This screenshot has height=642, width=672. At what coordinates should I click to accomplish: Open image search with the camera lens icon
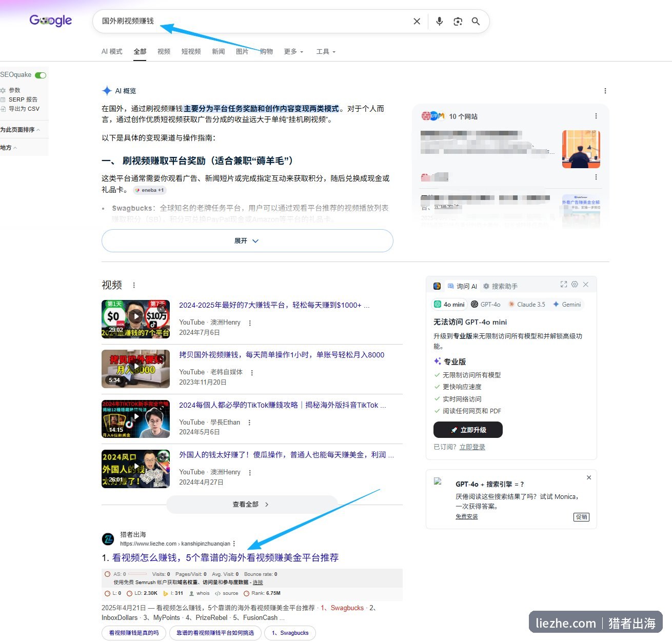(458, 21)
